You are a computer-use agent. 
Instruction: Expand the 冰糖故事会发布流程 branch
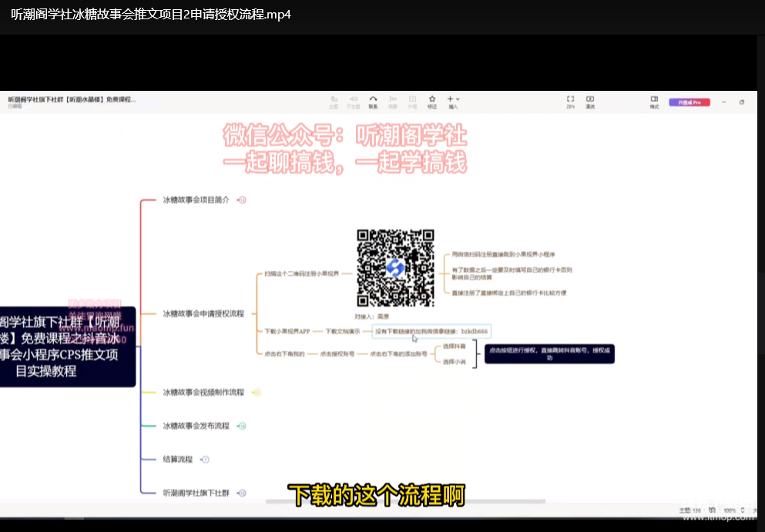click(x=242, y=426)
